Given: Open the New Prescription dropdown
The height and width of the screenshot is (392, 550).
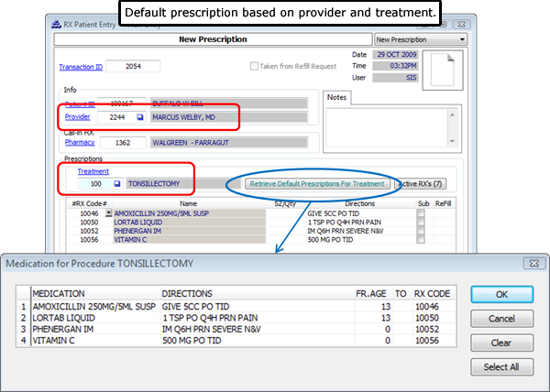Looking at the screenshot, I should [422, 40].
